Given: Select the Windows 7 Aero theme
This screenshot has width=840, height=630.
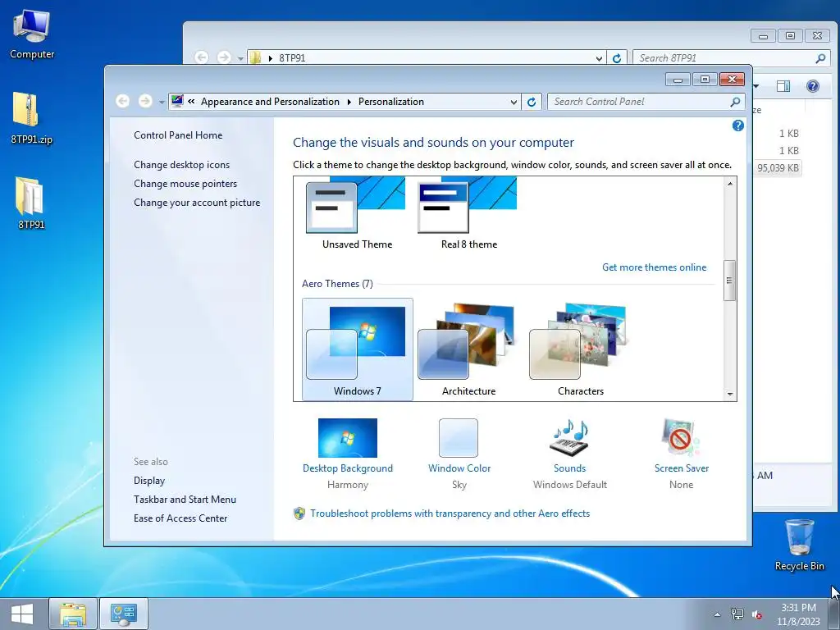Looking at the screenshot, I should tap(358, 349).
